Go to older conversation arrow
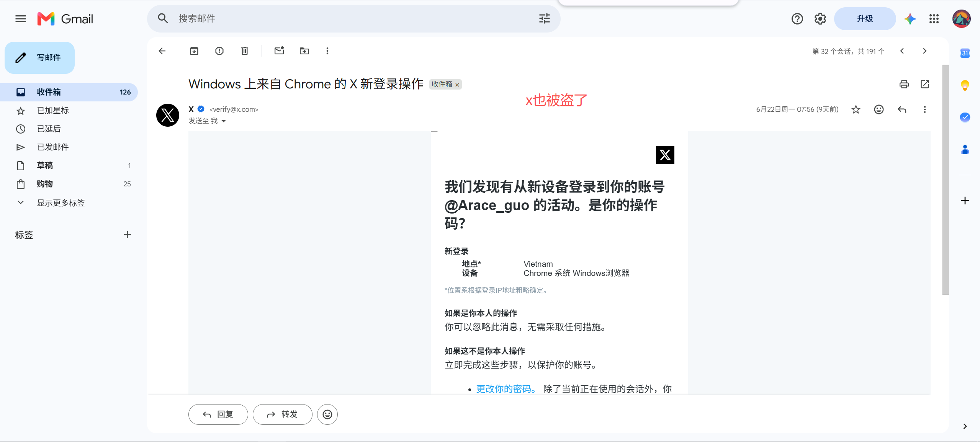Viewport: 980px width, 442px height. (924, 51)
